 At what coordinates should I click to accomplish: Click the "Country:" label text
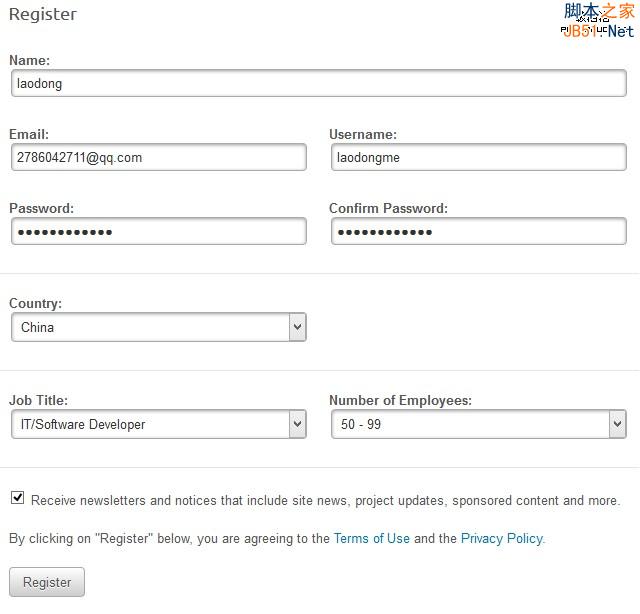pyautogui.click(x=35, y=303)
